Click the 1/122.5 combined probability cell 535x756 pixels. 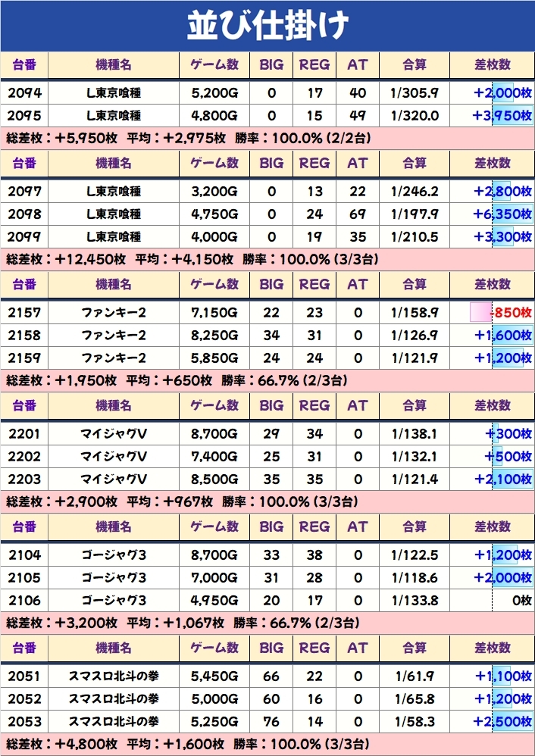tap(415, 555)
